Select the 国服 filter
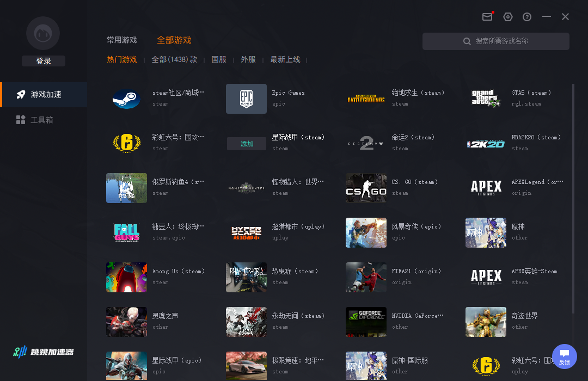588x381 pixels. (219, 60)
